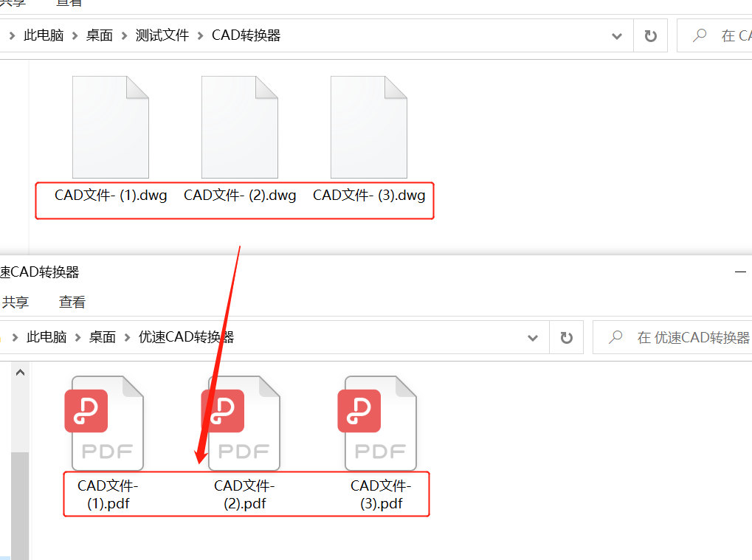This screenshot has width=752, height=560.
Task: Select the CAD文件- (1).dwg file icon
Action: [x=111, y=127]
